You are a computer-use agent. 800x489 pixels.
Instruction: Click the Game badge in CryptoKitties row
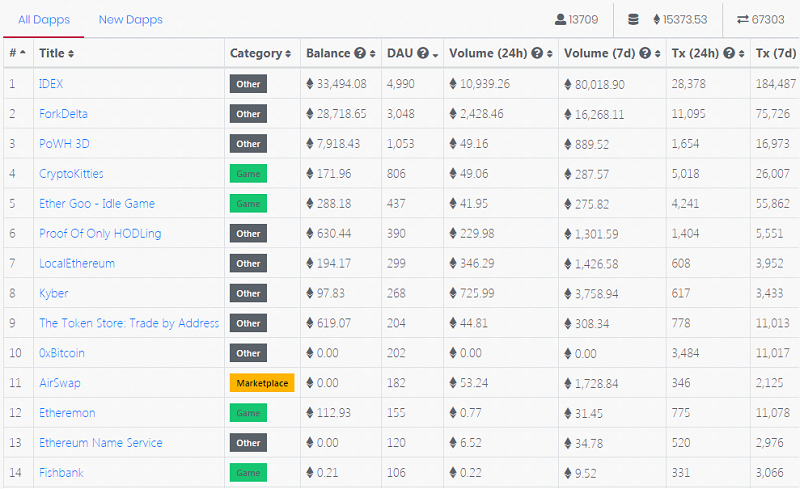coord(248,174)
